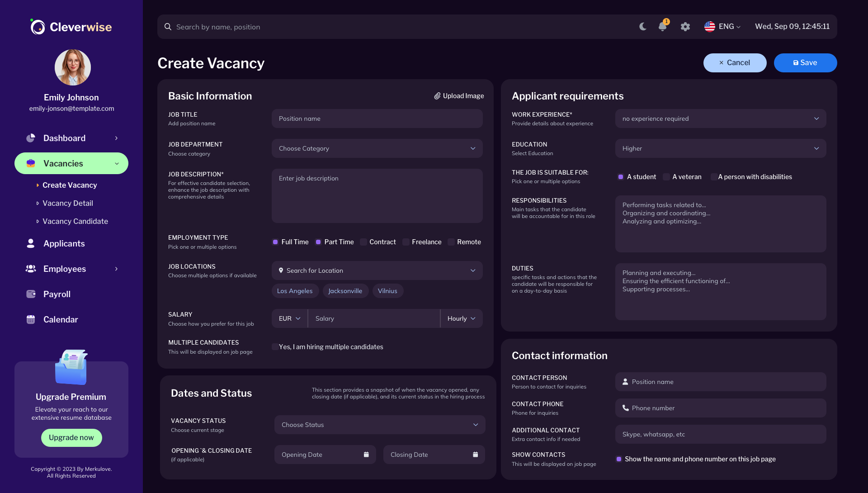Uncheck the Full Time employment type

click(275, 242)
